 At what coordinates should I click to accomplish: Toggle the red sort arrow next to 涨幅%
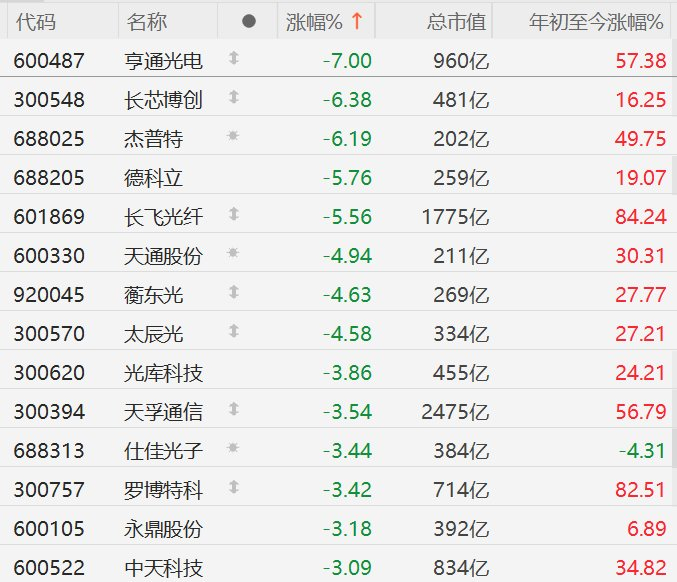coord(357,21)
